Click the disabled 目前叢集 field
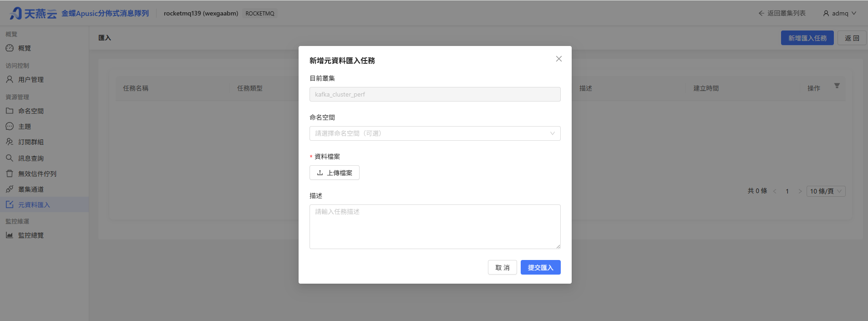 435,94
